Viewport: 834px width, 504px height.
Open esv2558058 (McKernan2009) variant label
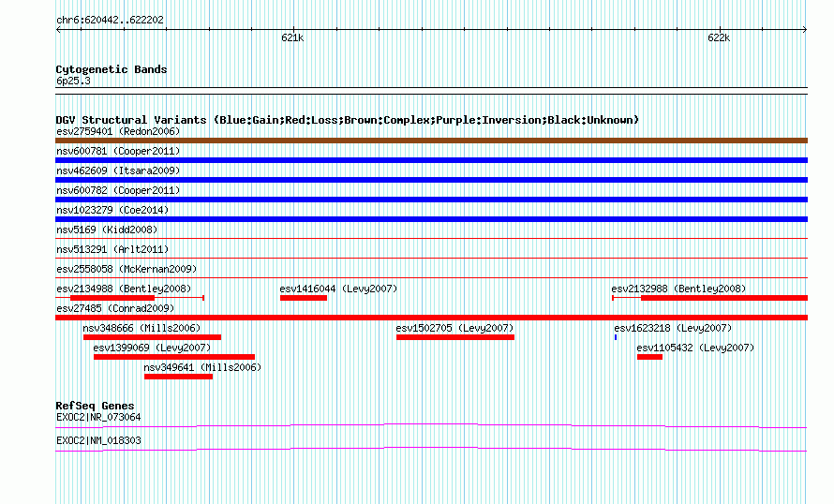coord(127,269)
